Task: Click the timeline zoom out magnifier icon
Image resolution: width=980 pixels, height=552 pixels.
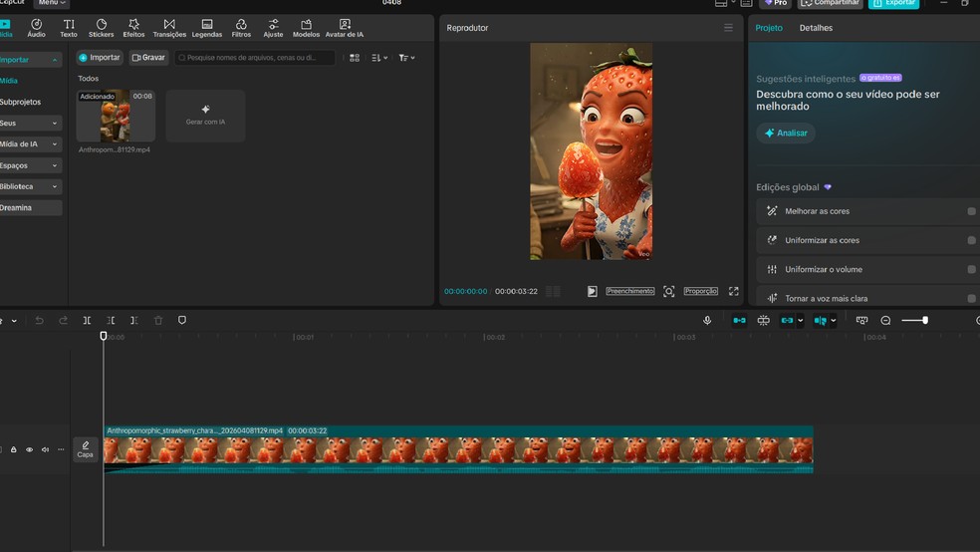Action: (x=885, y=321)
